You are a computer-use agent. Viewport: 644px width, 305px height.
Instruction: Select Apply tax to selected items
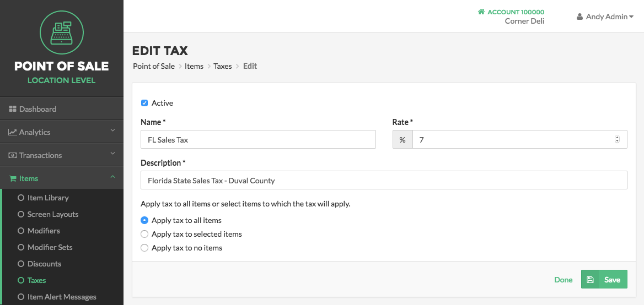coord(144,234)
